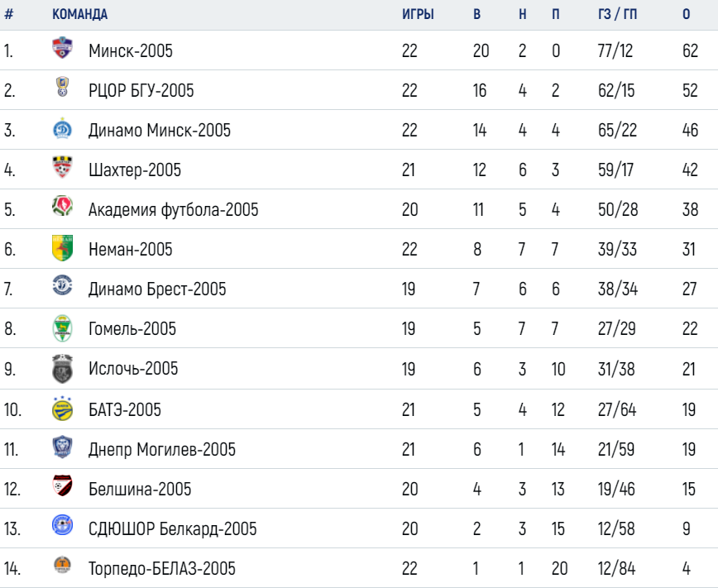Open the Днепр Могилев-2005 team link

pos(161,450)
